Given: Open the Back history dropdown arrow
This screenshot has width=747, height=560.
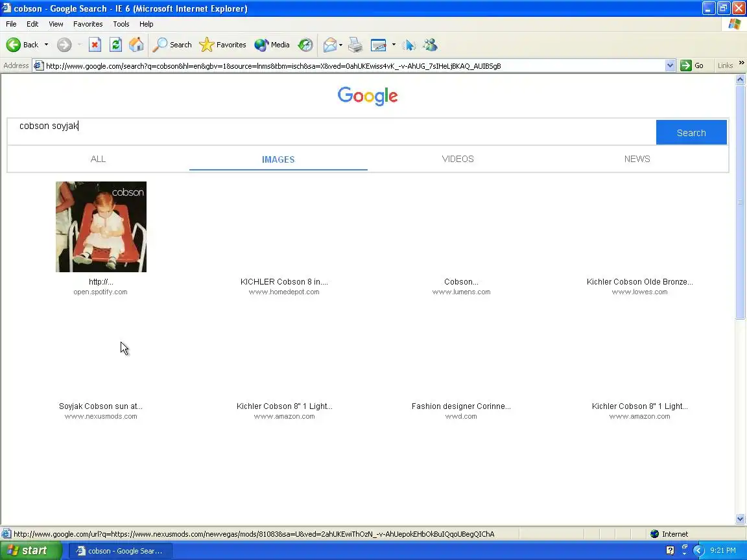Looking at the screenshot, I should point(46,45).
